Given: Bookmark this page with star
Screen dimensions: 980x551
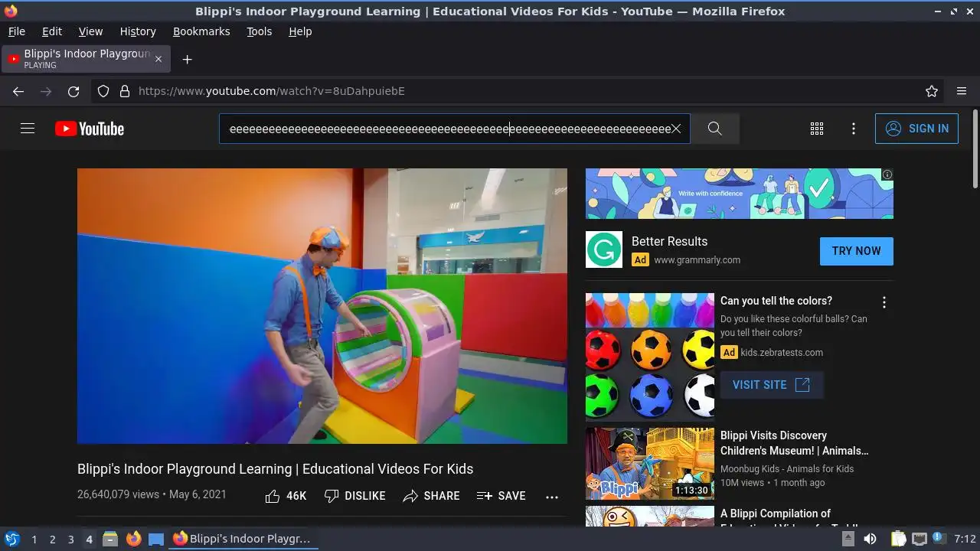Looking at the screenshot, I should coord(932,91).
